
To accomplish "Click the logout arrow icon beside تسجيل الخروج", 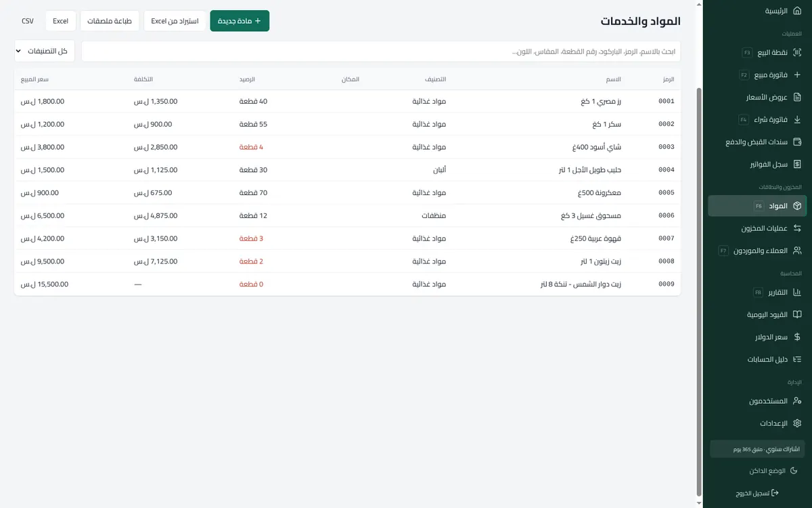I will [775, 493].
